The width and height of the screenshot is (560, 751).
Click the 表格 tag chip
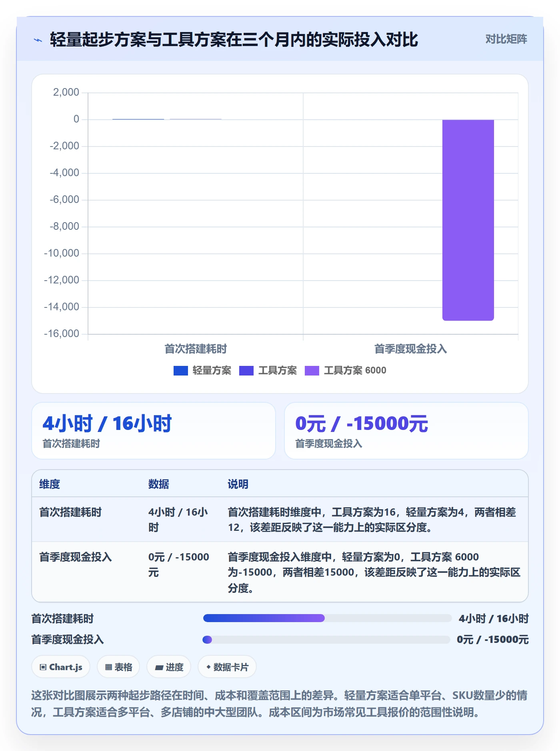tap(118, 667)
